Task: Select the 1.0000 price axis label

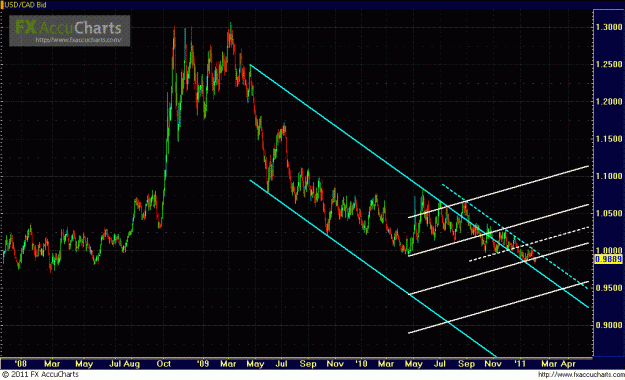Action: click(x=609, y=250)
